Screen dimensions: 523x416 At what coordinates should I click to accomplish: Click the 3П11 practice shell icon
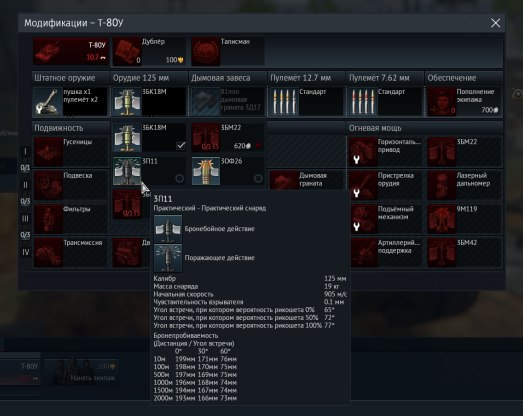click(127, 171)
